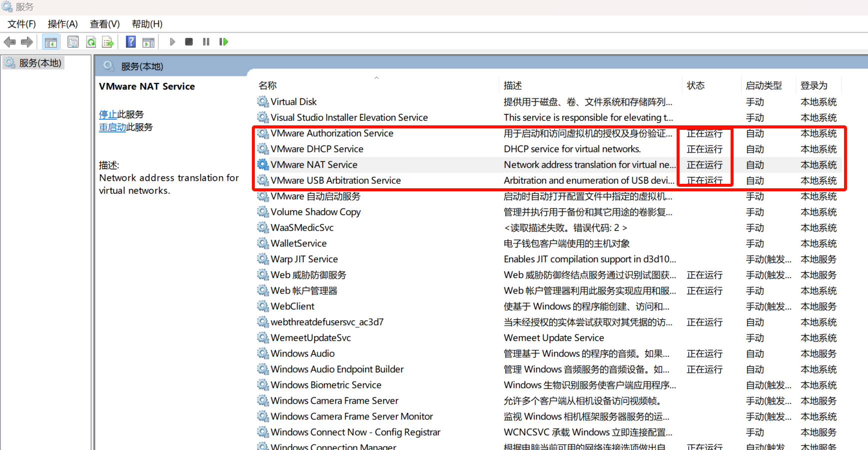Click the blue Help question mark icon
Screen dimensions: 868x450
[x=131, y=42]
